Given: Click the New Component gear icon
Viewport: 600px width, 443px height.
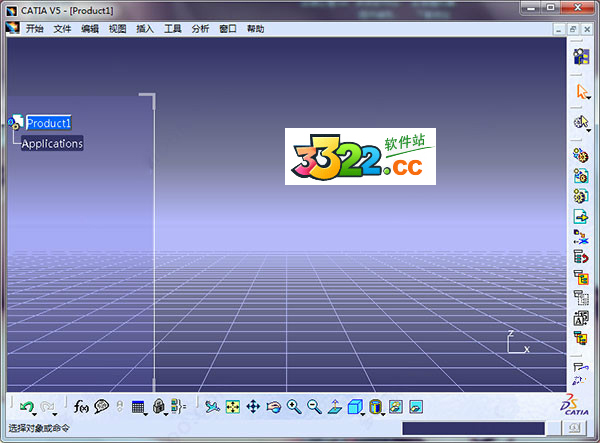Looking at the screenshot, I should coord(580,155).
